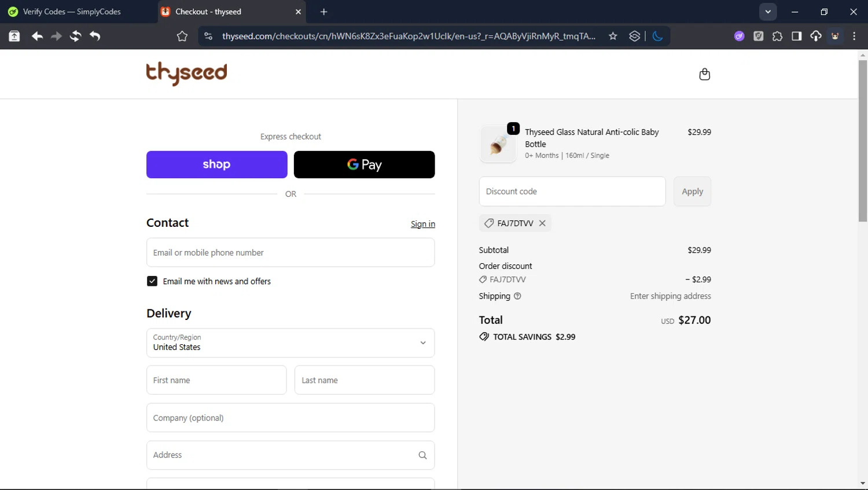Screen dimensions: 868x490
Task: Open the extensions puzzle piece menu
Action: (777, 36)
